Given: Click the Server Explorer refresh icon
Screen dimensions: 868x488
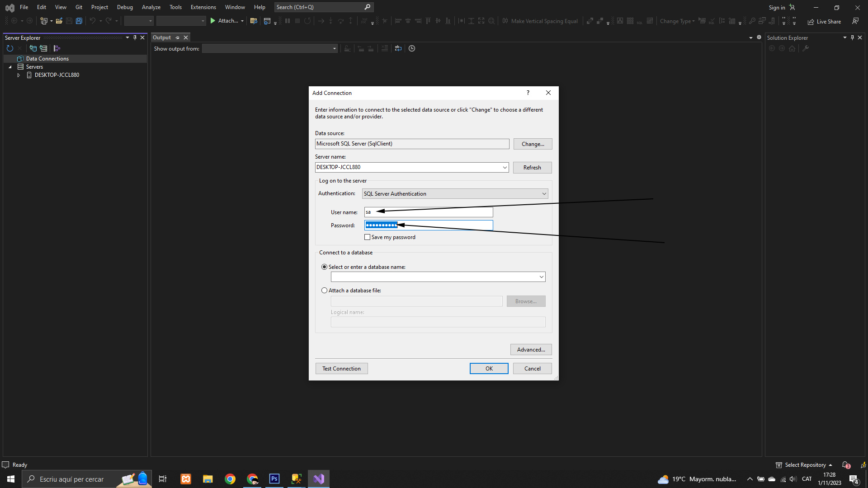Looking at the screenshot, I should tap(9, 48).
